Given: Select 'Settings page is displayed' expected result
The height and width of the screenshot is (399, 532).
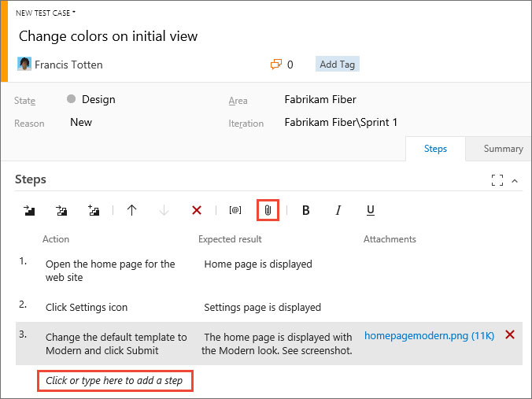Looking at the screenshot, I should tap(262, 308).
